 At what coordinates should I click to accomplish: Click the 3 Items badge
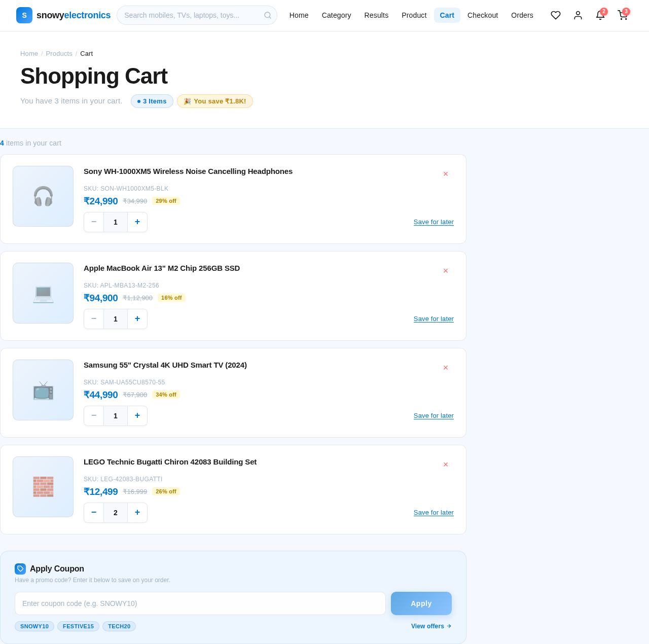[152, 101]
